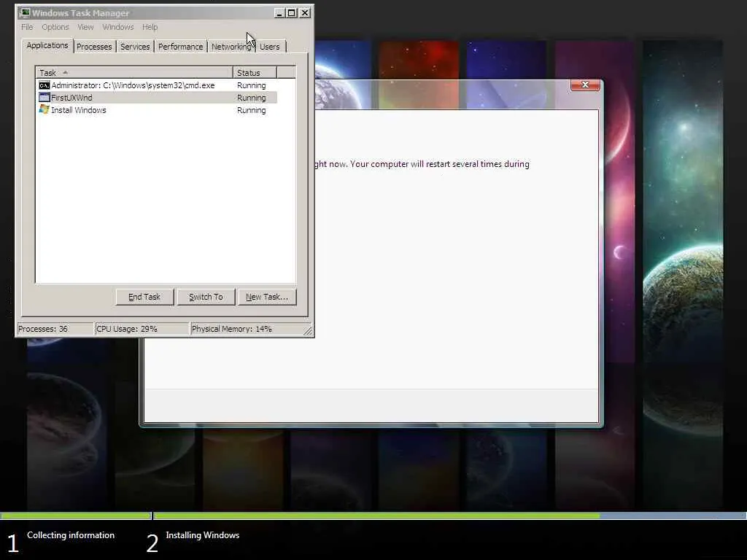Click the Running status of Install Windows
This screenshot has height=560, width=747.
click(252, 110)
